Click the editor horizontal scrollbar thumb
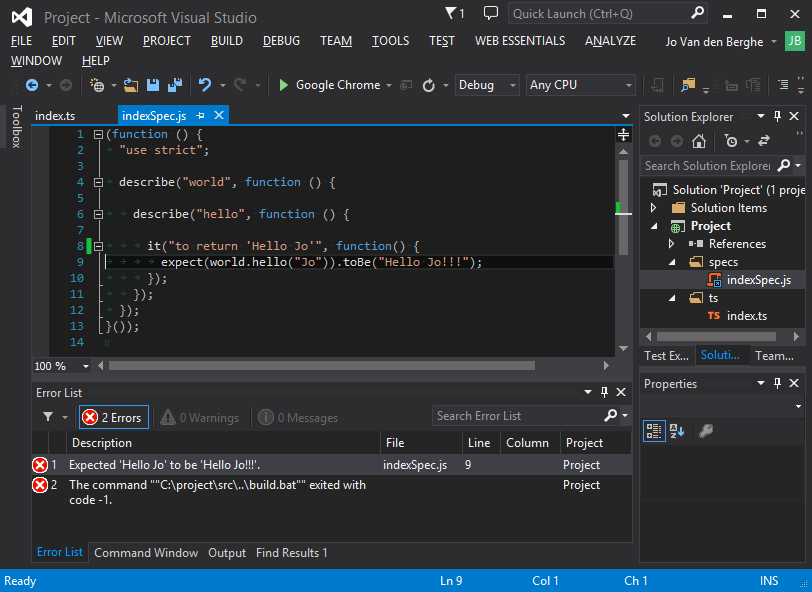This screenshot has height=592, width=812. [322, 366]
